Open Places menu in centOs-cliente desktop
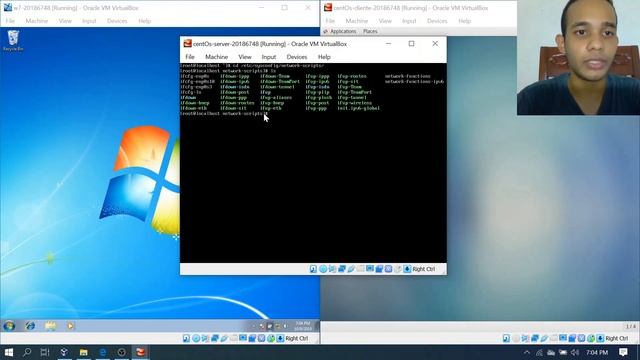Image resolution: width=640 pixels, height=360 pixels. (x=370, y=31)
